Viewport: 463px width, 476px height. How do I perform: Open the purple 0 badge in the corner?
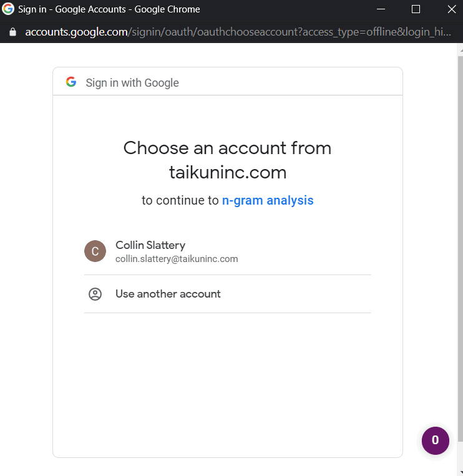(x=436, y=440)
